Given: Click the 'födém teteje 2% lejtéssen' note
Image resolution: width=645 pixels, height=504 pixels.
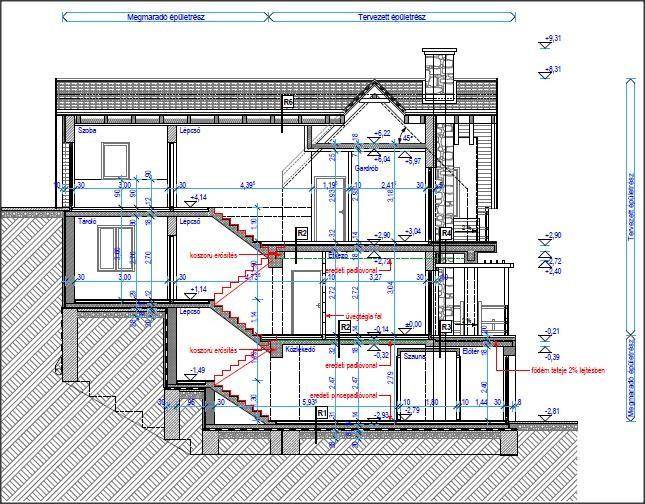Looking at the screenshot, I should click(x=570, y=370).
